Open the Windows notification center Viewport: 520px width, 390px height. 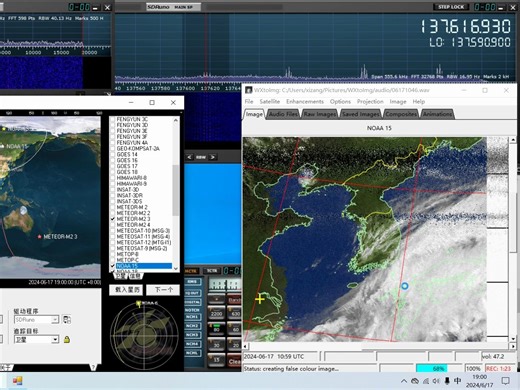[505, 381]
